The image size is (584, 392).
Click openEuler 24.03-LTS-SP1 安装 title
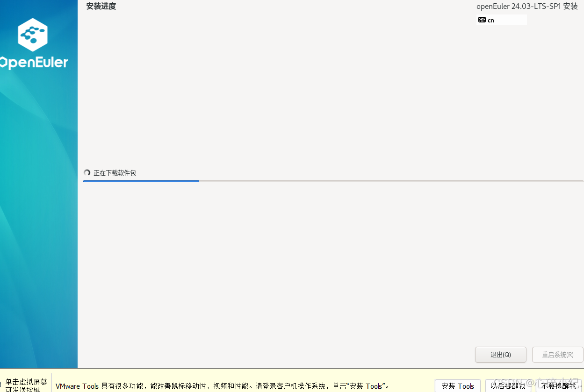527,6
